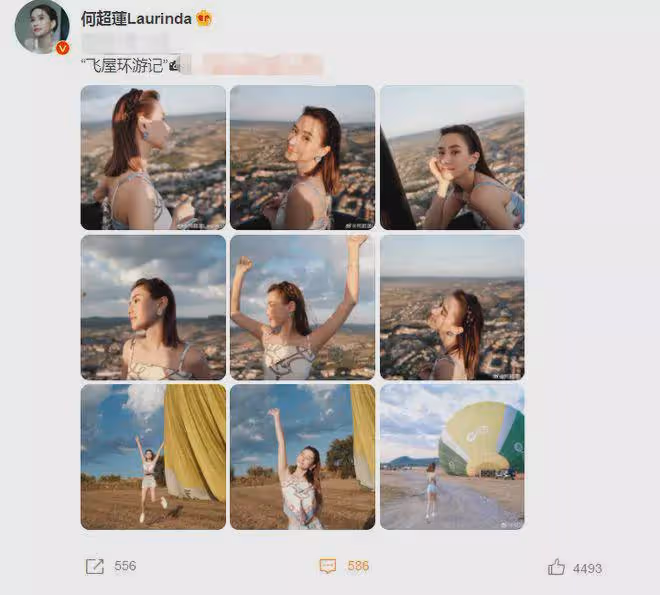
Task: Open middle-left photo under cloudy sky
Action: coord(153,307)
